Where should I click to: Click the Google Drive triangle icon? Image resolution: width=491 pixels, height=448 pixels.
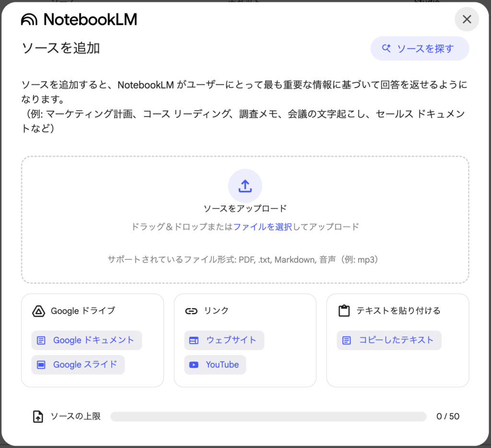(38, 311)
